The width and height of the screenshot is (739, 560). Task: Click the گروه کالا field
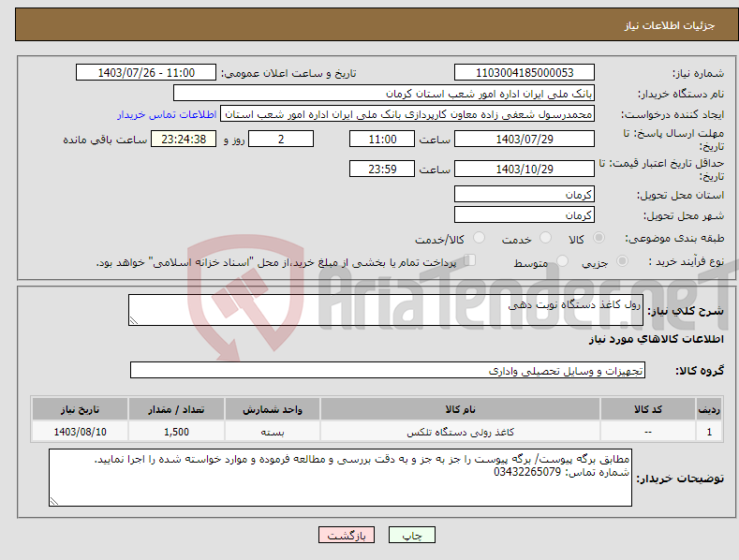(388, 371)
